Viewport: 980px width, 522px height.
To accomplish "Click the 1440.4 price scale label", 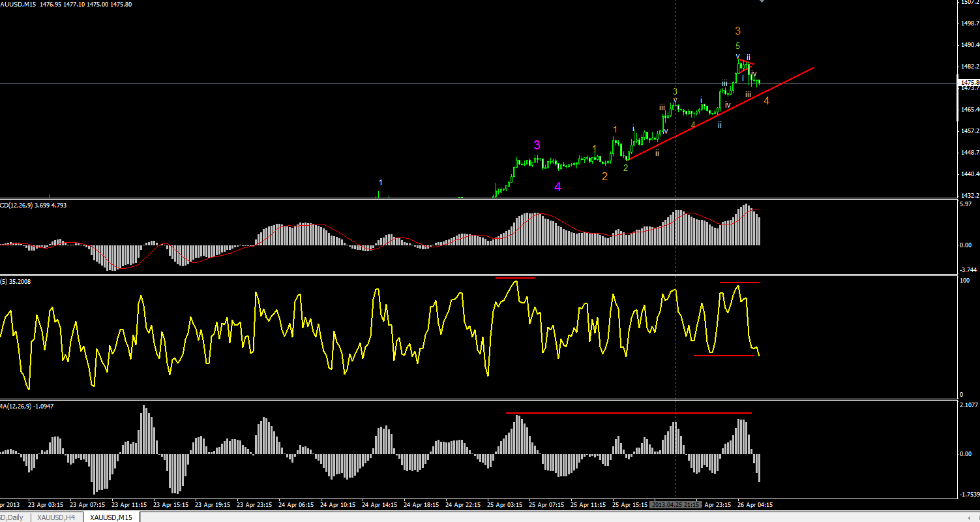I will coord(970,174).
